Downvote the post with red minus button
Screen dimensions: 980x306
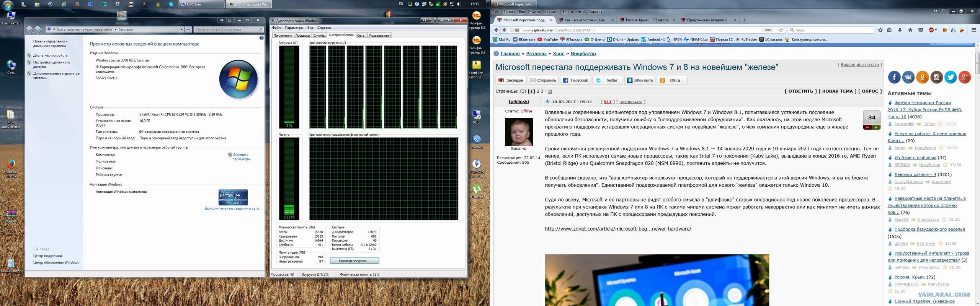867,127
